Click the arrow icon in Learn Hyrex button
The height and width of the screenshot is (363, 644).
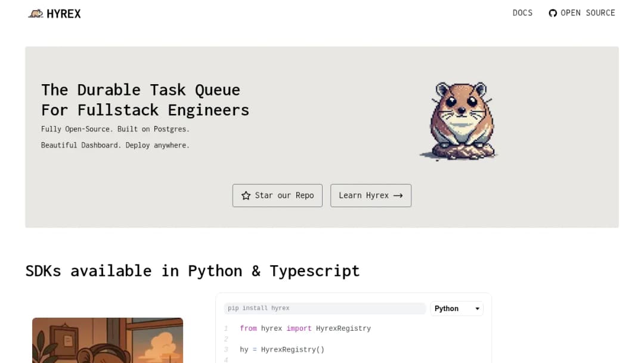pyautogui.click(x=398, y=196)
